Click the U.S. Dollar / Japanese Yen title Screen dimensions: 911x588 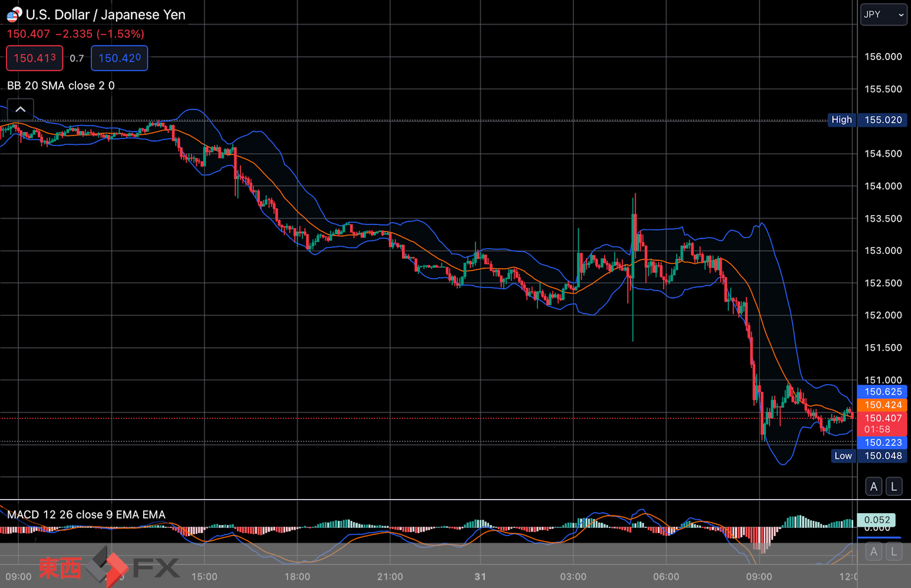[x=105, y=15]
